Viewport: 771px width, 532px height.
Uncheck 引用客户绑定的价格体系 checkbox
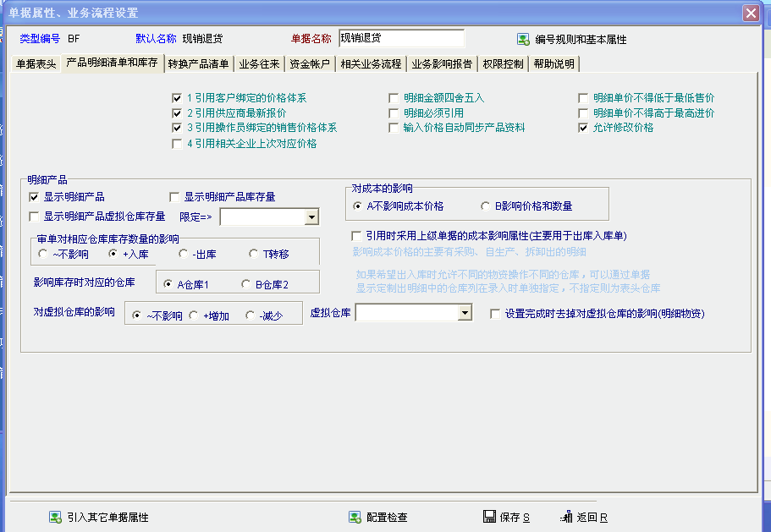[x=177, y=98]
